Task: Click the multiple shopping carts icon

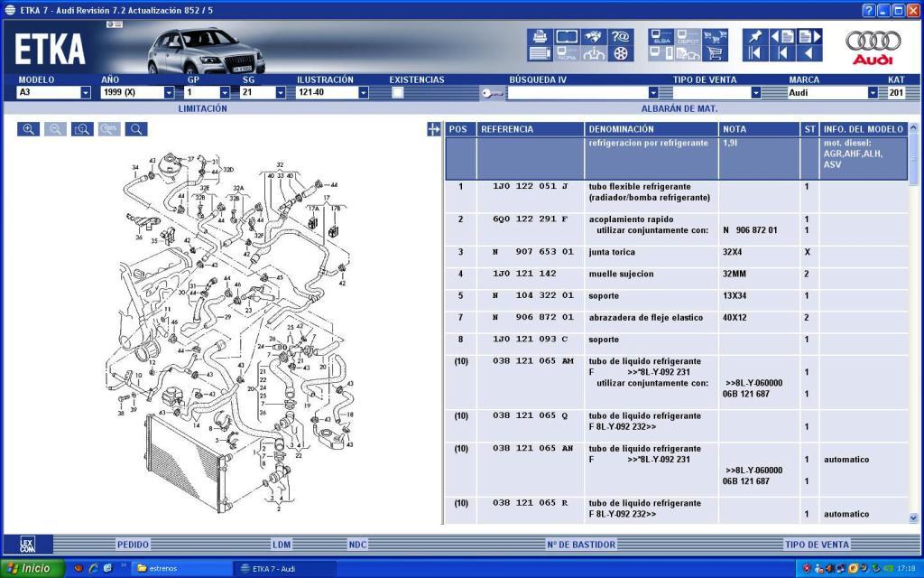Action: tap(715, 36)
